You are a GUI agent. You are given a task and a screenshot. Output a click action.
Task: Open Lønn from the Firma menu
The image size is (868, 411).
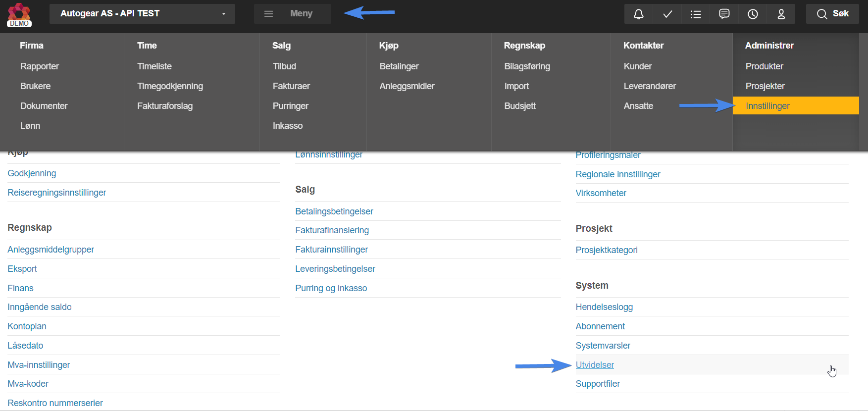coord(30,126)
